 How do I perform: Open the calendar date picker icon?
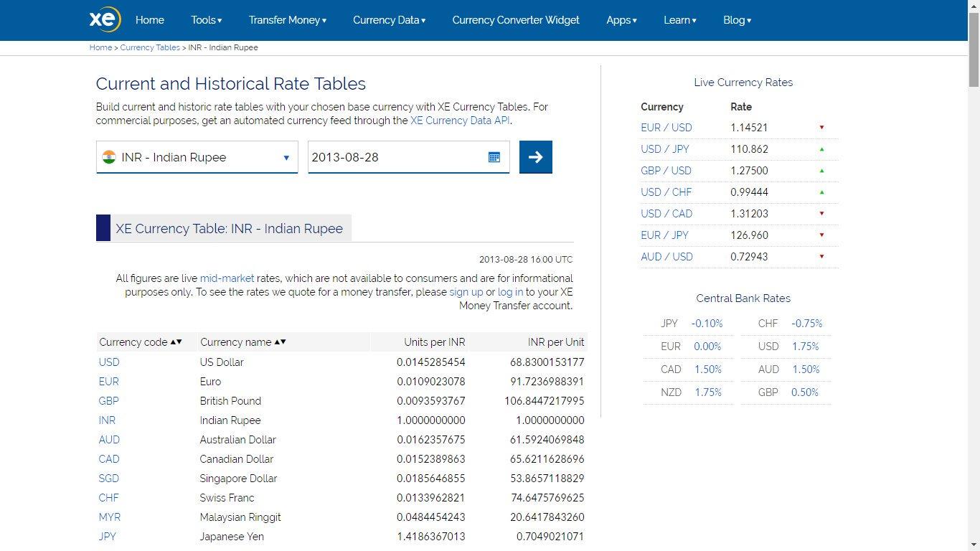point(494,157)
